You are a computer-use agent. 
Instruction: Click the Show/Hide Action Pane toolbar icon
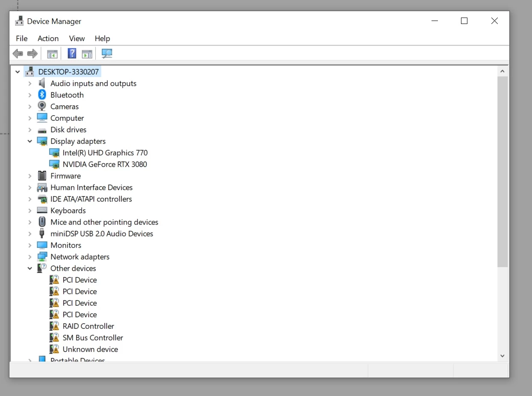[x=87, y=54]
